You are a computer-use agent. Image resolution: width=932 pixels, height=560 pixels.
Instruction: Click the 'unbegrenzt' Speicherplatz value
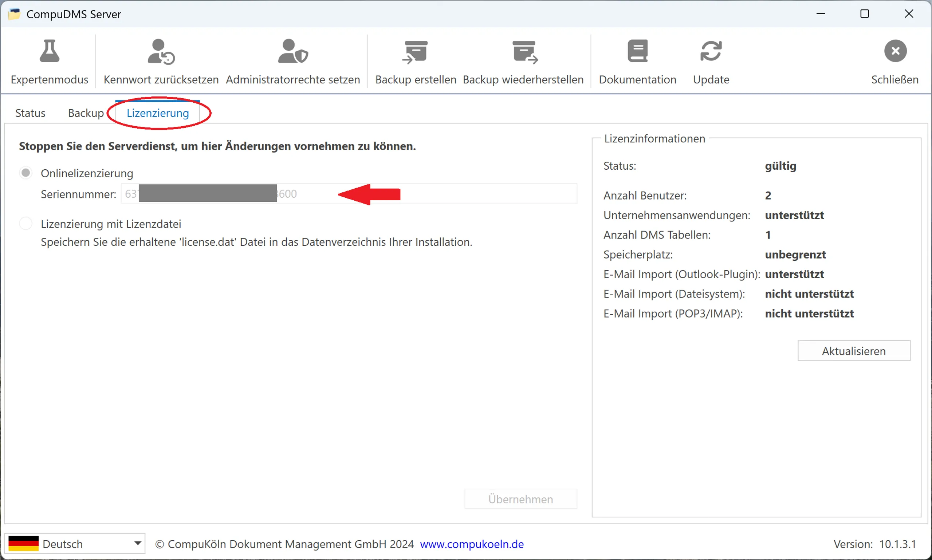click(795, 255)
